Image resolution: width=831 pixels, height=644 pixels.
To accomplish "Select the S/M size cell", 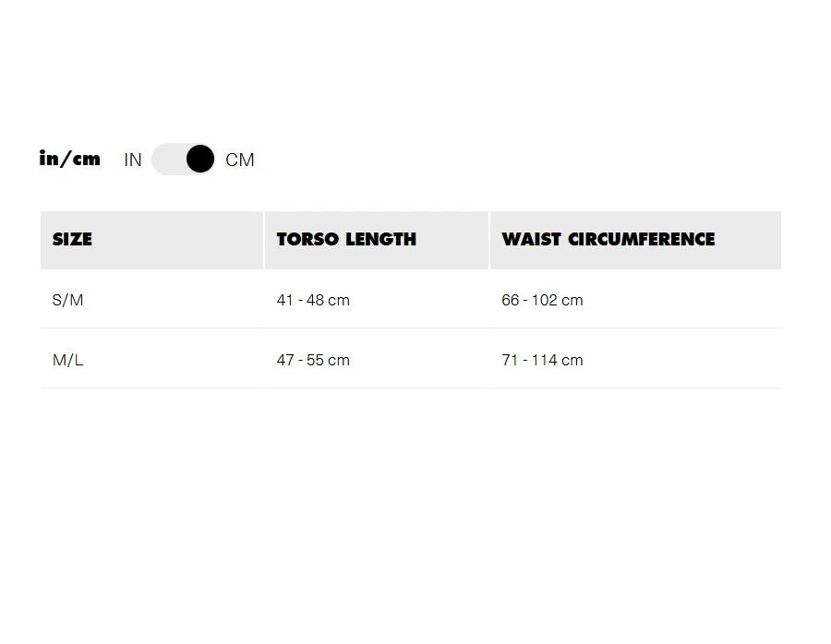I will pyautogui.click(x=67, y=300).
